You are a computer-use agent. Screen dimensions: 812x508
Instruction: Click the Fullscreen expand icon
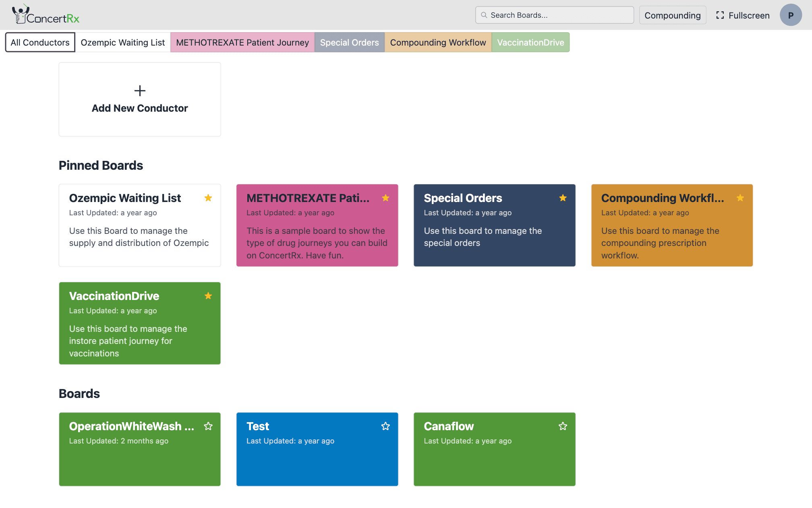tap(720, 15)
